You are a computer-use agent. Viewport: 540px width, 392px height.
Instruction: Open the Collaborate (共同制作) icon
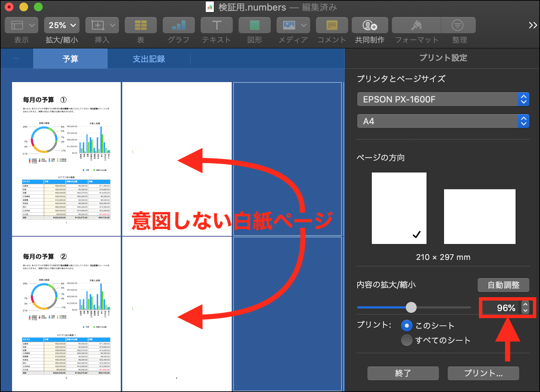coord(370,25)
